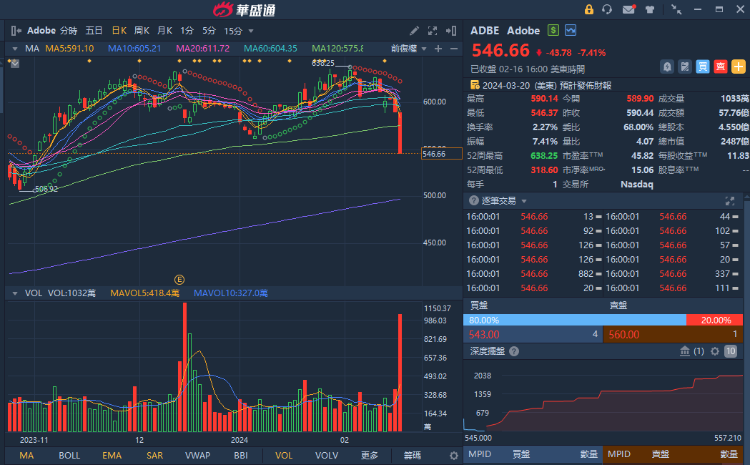750x465 pixels.
Task: Click the 籌碼 button
Action: (413, 455)
